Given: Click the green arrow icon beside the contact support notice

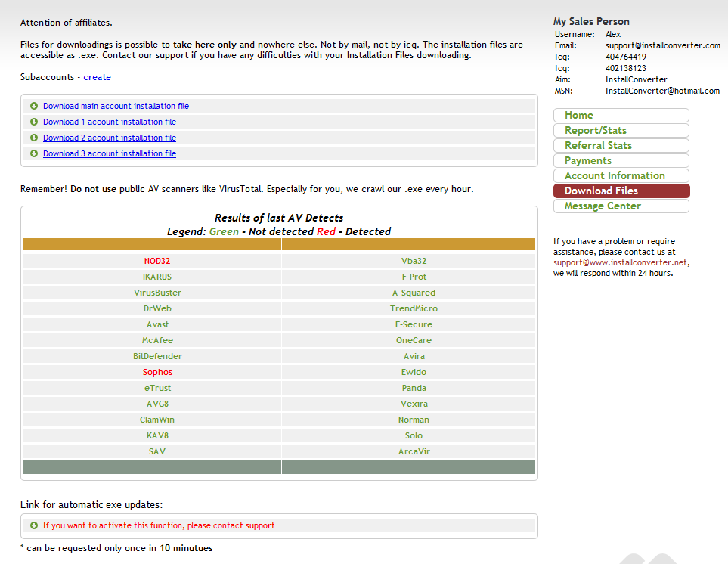Looking at the screenshot, I should [34, 525].
